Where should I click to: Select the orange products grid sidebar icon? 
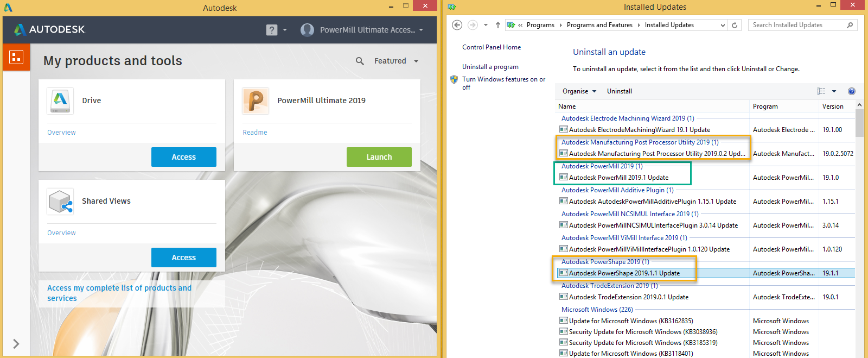(x=16, y=57)
